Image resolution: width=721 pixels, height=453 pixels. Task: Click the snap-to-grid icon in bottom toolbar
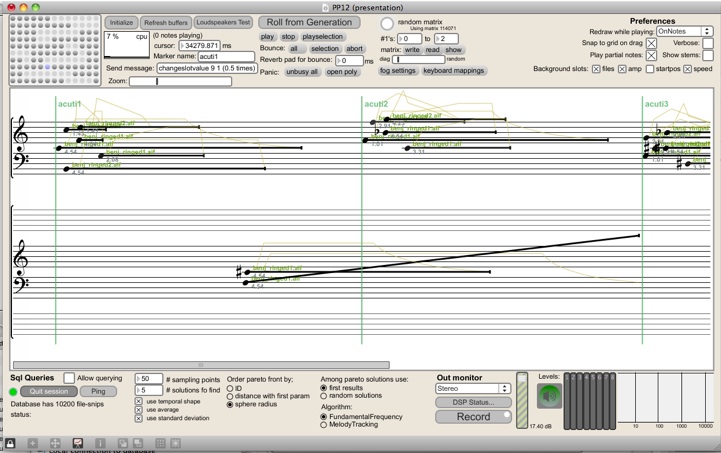(175, 443)
